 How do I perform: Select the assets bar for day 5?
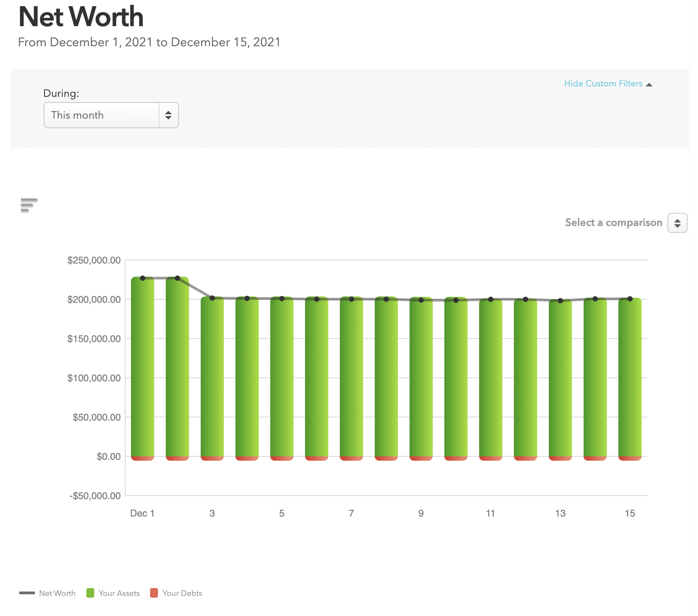click(x=282, y=376)
